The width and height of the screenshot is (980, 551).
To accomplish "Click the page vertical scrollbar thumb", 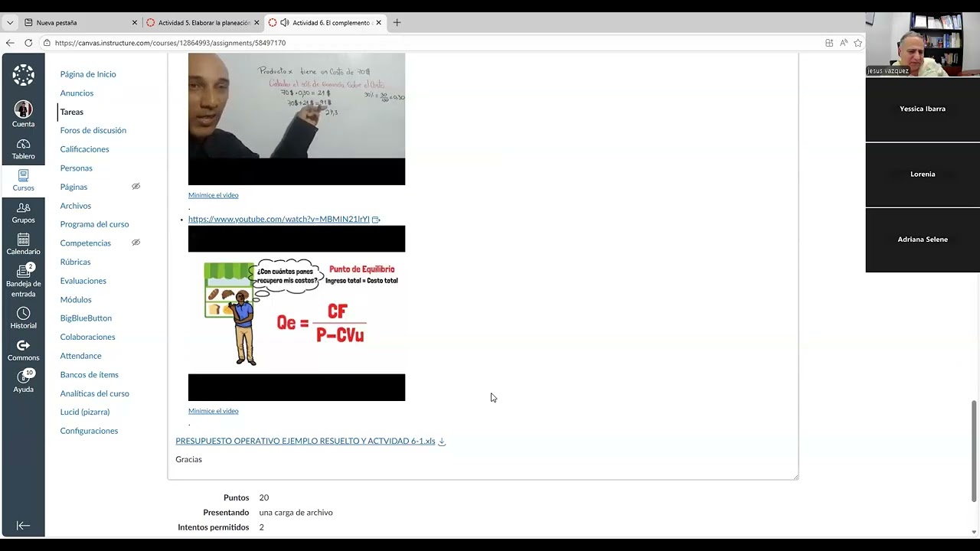I will coord(975,452).
